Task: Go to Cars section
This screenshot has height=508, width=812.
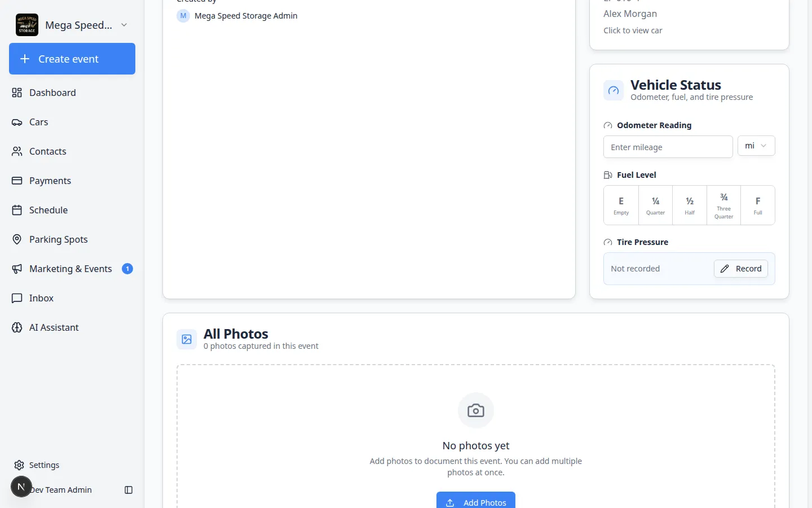Action: 72,122
